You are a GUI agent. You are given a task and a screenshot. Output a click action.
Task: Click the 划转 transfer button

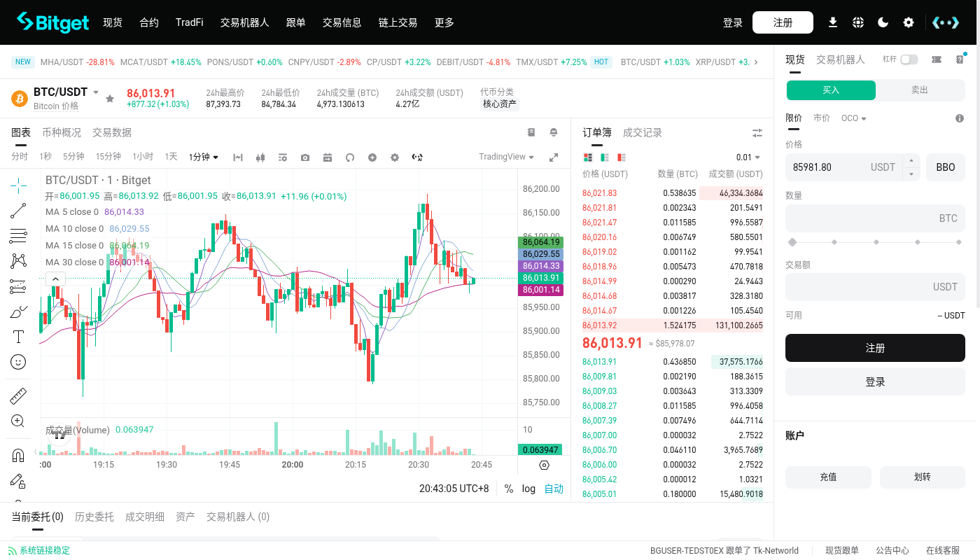(923, 477)
